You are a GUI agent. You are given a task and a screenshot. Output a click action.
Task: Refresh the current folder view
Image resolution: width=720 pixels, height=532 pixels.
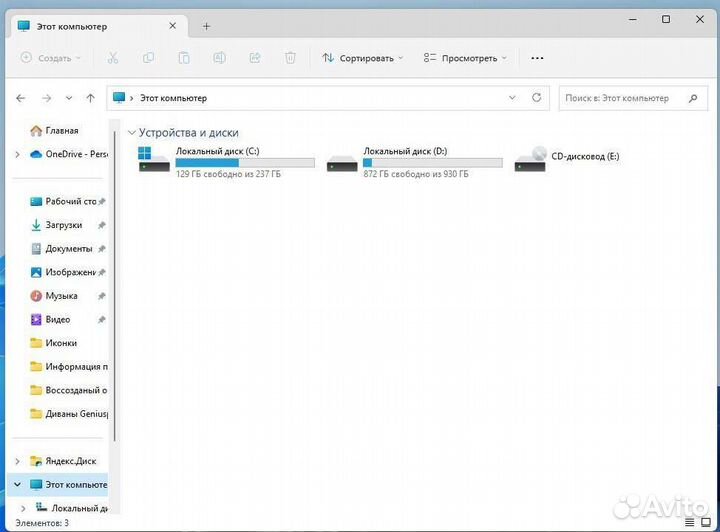(x=537, y=98)
